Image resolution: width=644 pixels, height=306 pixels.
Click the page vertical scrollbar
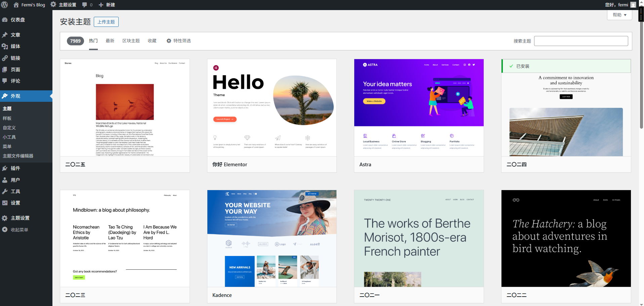click(x=641, y=67)
